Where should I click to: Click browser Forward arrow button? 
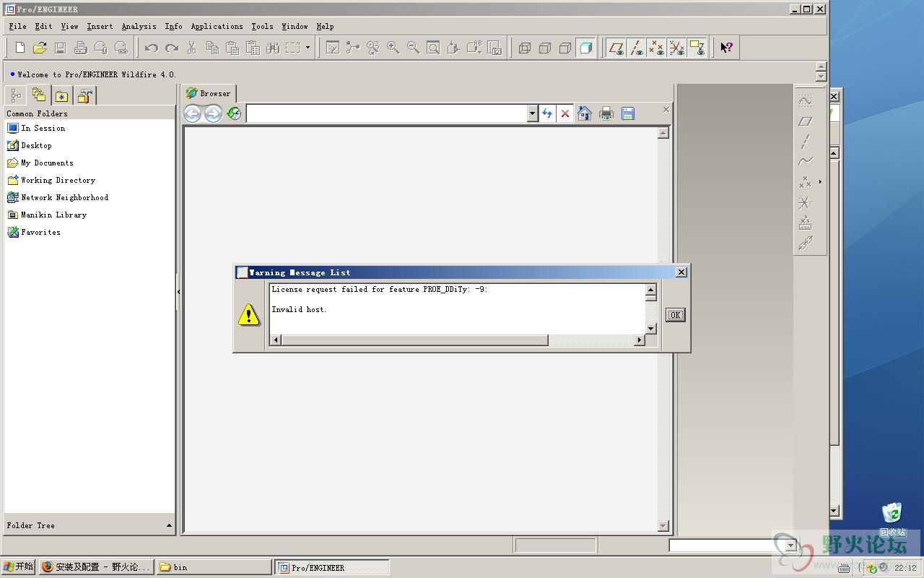[x=213, y=113]
